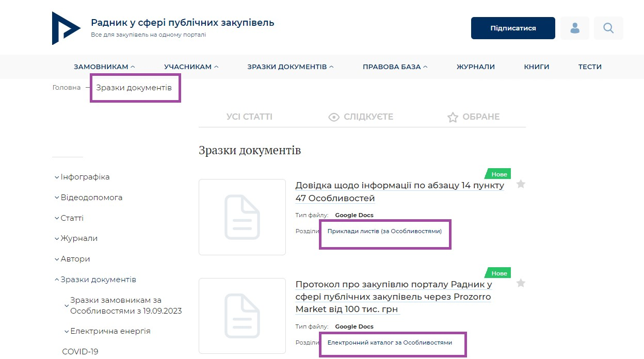This screenshot has height=359, width=644.
Task: Click thumbnail of Довідка document
Action: pyautogui.click(x=242, y=217)
